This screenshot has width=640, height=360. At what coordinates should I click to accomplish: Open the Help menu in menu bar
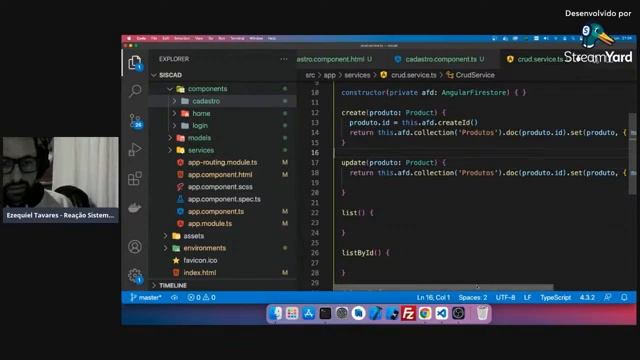pos(272,38)
